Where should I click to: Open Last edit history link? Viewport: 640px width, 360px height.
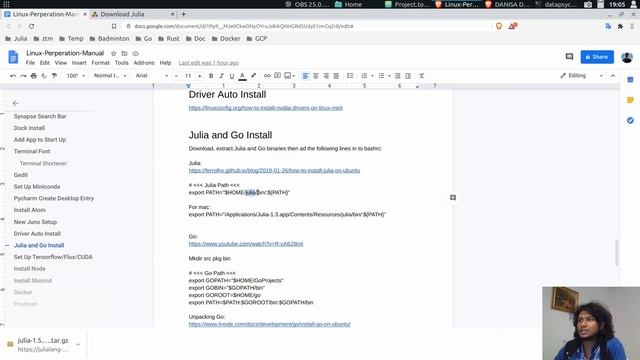coord(209,63)
